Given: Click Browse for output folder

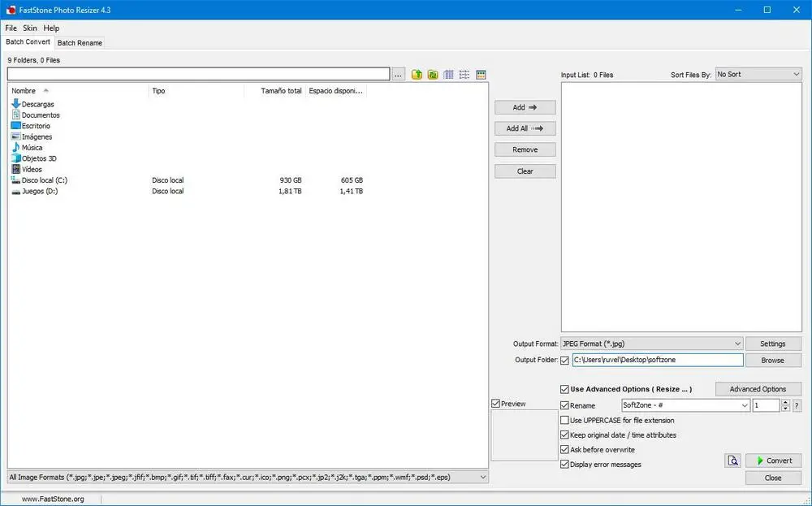Looking at the screenshot, I should 773,361.
